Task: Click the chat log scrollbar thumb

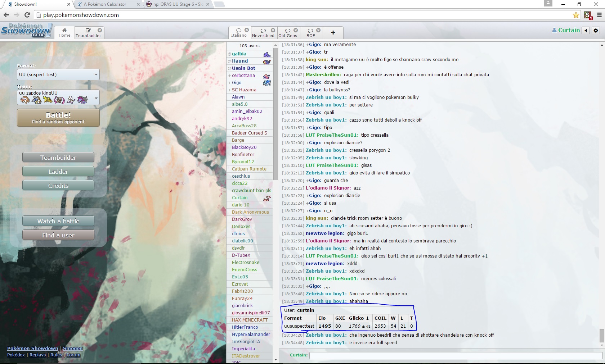Action: tap(602, 336)
